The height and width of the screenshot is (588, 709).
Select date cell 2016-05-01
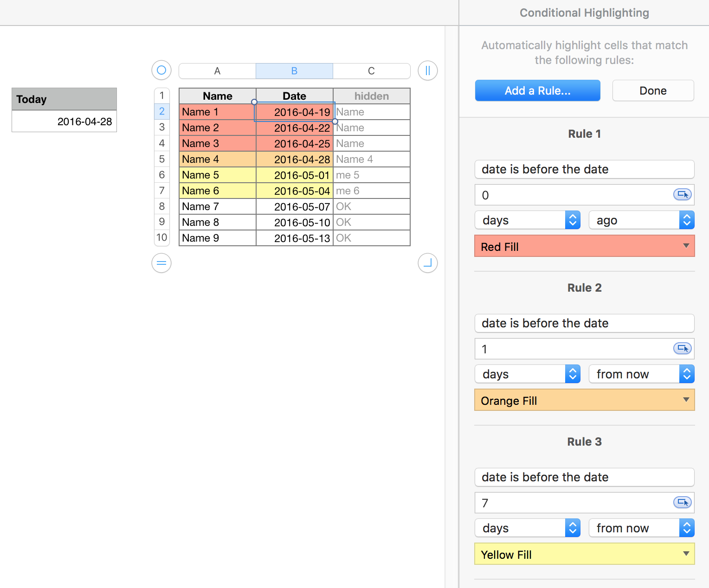point(295,175)
